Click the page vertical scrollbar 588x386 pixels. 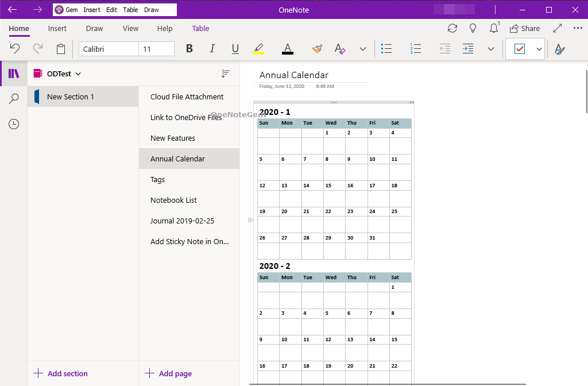(x=586, y=91)
